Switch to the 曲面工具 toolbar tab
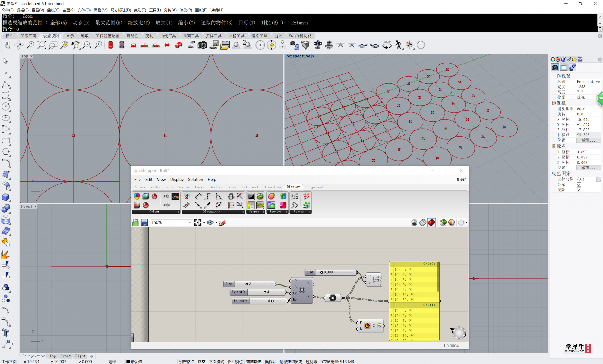Image resolution: width=603 pixels, height=364 pixels. point(191,36)
